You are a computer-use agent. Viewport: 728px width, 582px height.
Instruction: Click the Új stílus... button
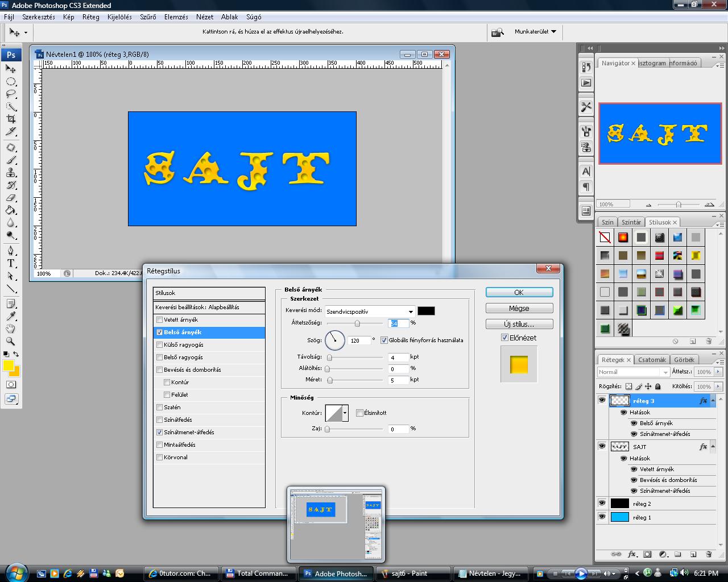[x=519, y=324]
